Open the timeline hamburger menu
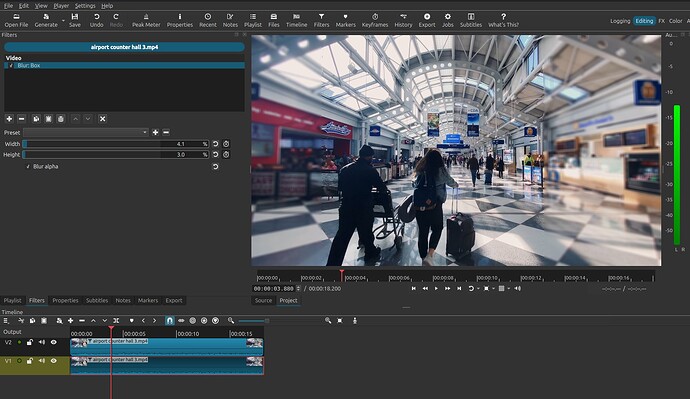The width and height of the screenshot is (690, 399). point(6,321)
